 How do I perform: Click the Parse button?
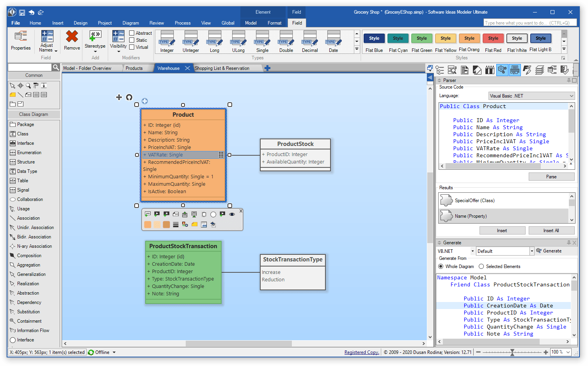(551, 177)
